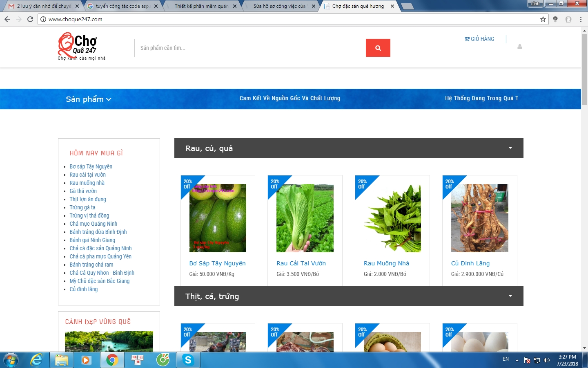Screen dimensions: 588x368
Task: Open product title 'Rau Muống Nhà'
Action: pos(386,263)
